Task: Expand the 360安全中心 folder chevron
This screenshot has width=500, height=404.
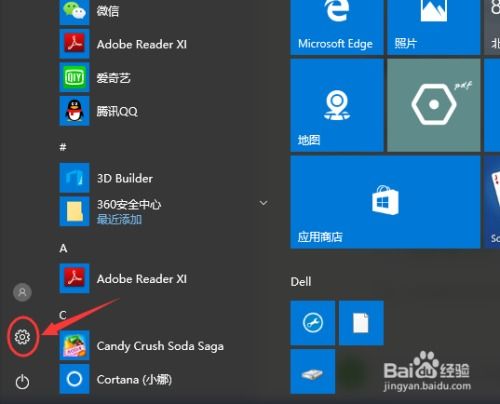Action: 263,203
